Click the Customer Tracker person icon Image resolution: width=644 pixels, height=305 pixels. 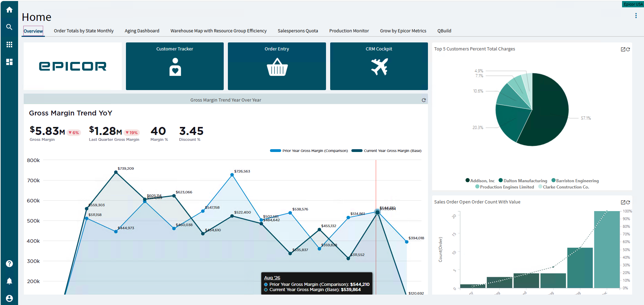pos(175,67)
